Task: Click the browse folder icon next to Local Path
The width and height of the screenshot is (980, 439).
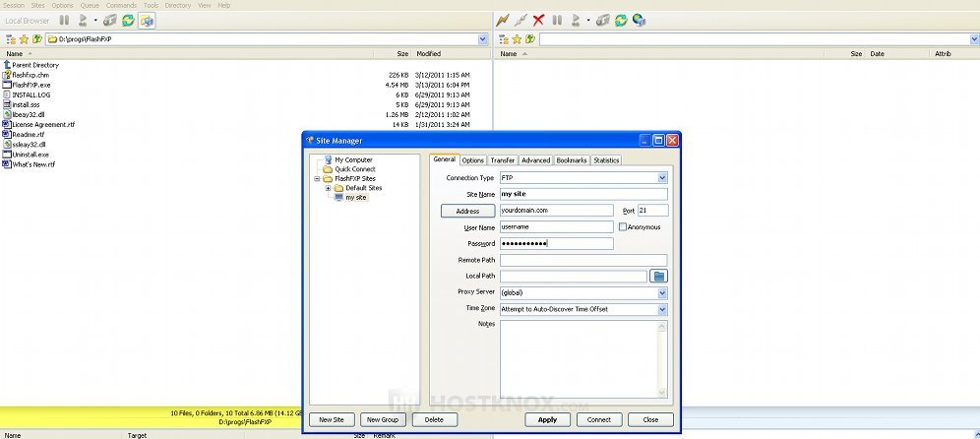Action: [659, 276]
